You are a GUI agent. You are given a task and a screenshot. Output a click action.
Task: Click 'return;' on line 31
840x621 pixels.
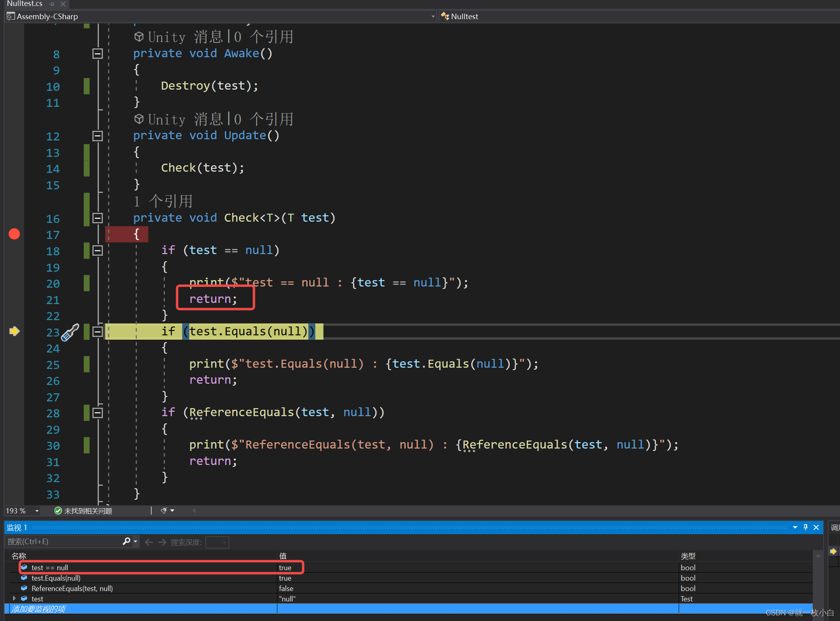point(213,461)
